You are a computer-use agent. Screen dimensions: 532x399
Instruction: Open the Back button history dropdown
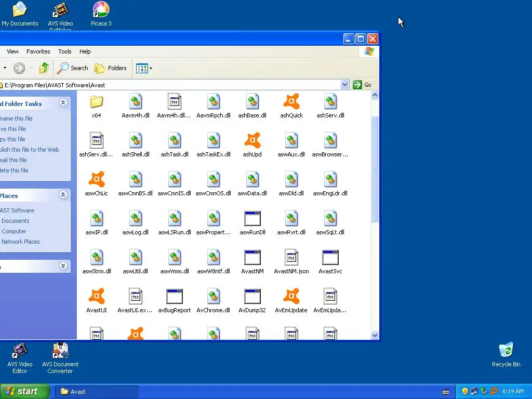5,68
